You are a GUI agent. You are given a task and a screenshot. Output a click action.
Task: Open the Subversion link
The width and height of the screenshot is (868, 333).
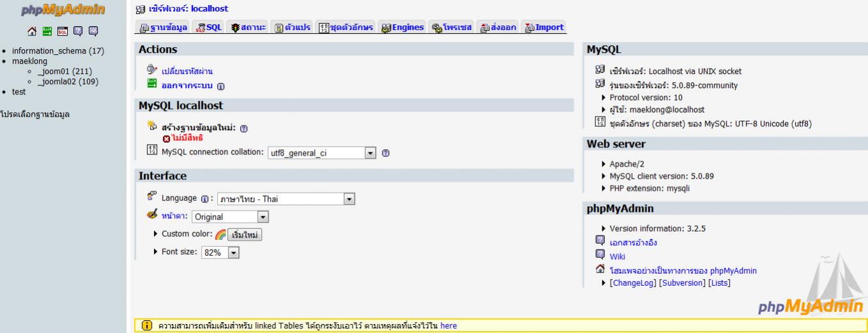tap(682, 283)
